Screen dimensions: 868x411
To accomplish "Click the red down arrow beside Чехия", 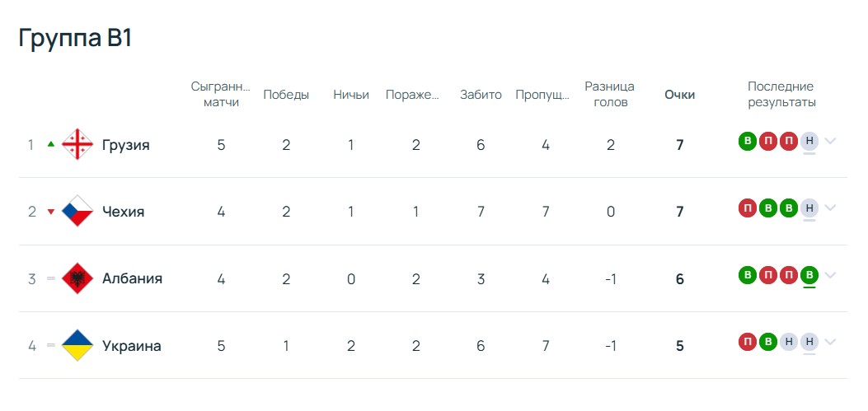I will tap(51, 212).
